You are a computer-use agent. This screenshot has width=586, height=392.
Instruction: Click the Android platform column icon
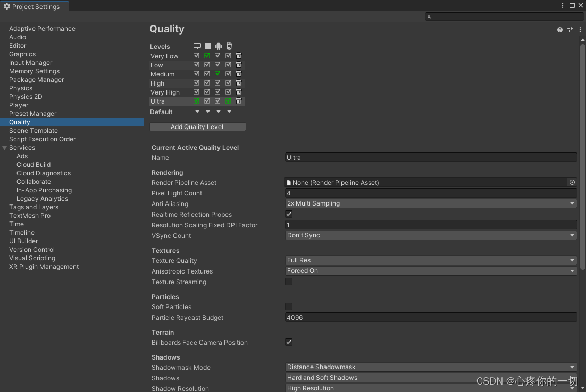click(x=218, y=46)
